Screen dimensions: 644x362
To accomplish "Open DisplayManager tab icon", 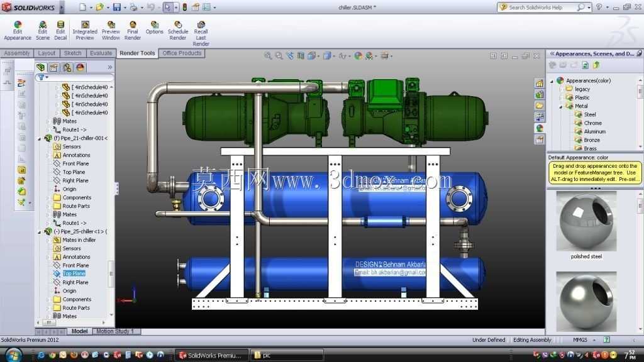I will (x=80, y=67).
